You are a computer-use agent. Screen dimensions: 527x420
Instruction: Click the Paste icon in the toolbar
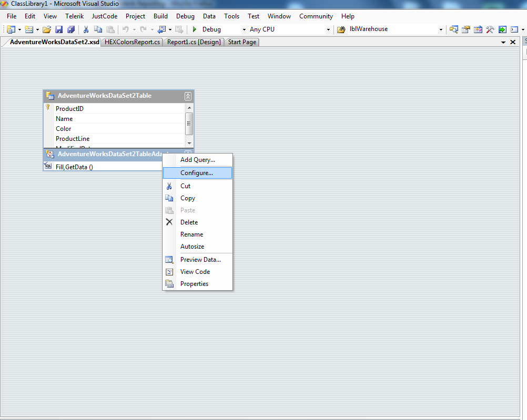[x=110, y=29]
